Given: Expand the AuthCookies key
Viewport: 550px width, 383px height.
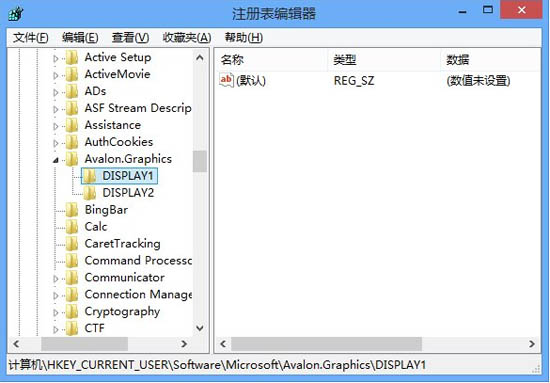Looking at the screenshot, I should pos(55,143).
